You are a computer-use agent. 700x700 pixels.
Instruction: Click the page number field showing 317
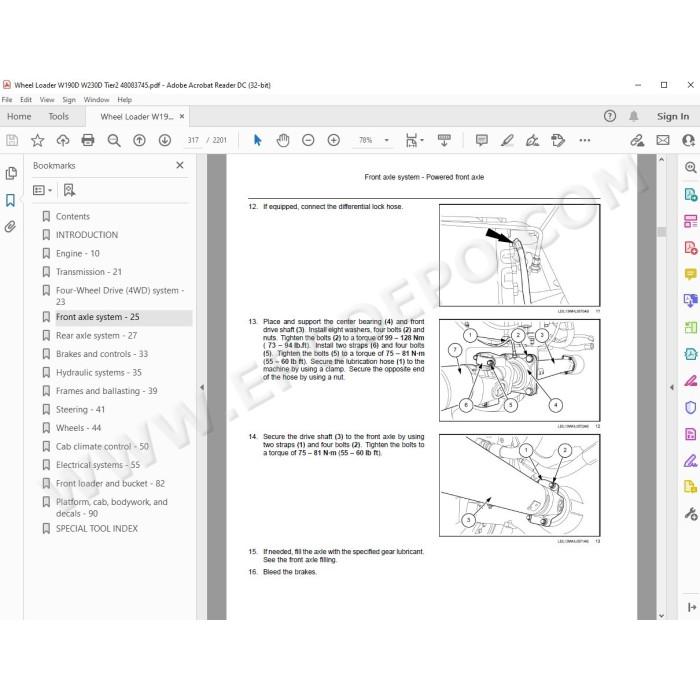click(x=193, y=140)
